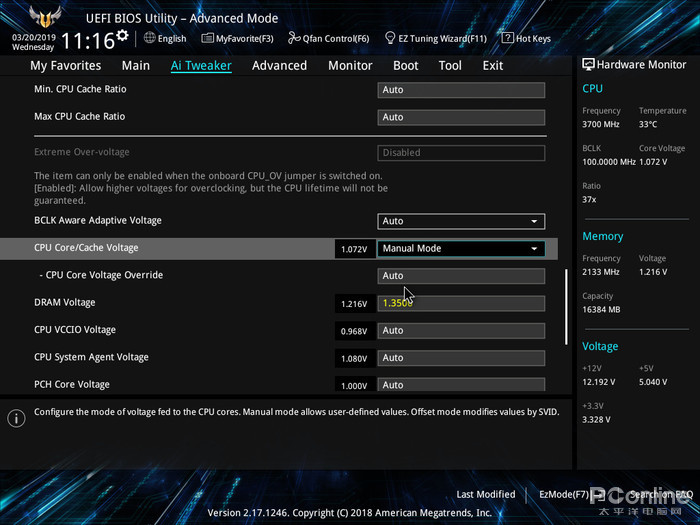This screenshot has height=525, width=700.
Task: Select CPU Core/Cache Voltage row label
Action: pyautogui.click(x=86, y=248)
